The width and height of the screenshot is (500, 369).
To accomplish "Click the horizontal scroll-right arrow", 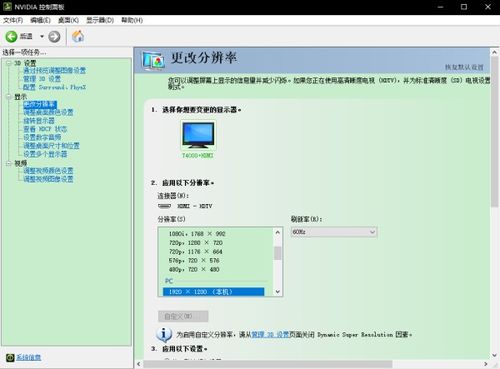I will click(x=486, y=364).
